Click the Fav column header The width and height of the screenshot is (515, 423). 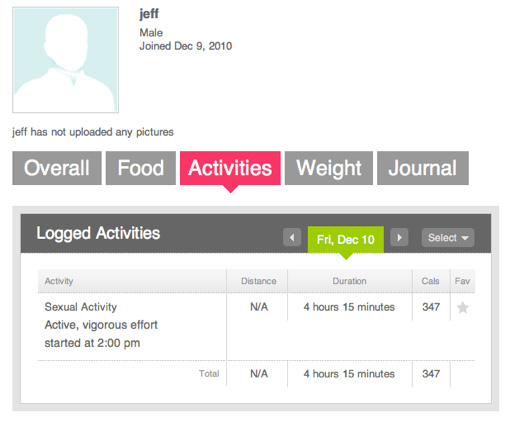click(x=462, y=281)
